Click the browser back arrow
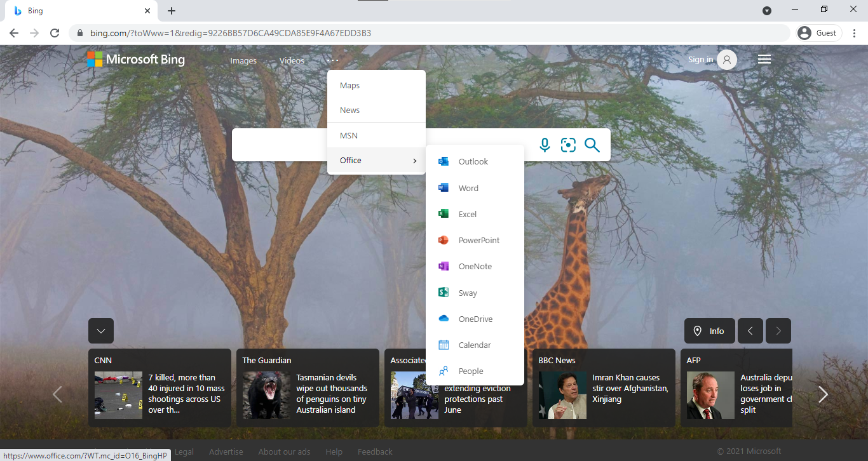Viewport: 868px width, 461px height. pos(14,33)
